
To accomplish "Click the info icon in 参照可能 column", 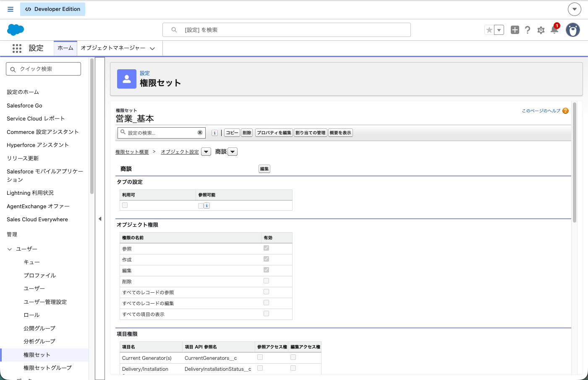I will click(207, 206).
